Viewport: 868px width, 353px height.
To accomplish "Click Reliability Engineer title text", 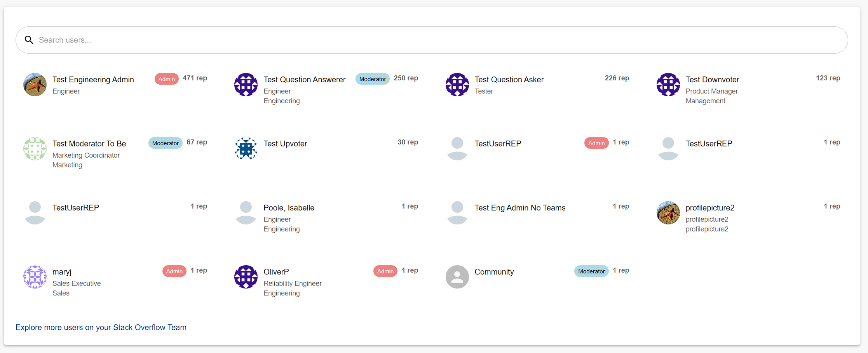I will (x=293, y=283).
